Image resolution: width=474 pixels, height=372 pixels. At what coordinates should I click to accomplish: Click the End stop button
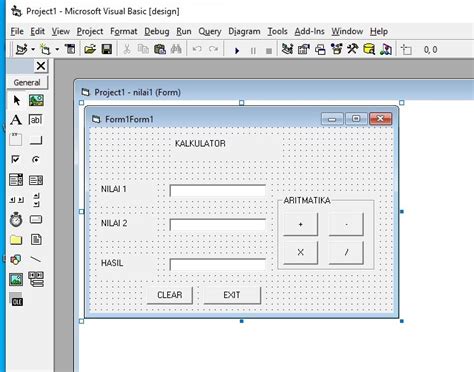(269, 51)
